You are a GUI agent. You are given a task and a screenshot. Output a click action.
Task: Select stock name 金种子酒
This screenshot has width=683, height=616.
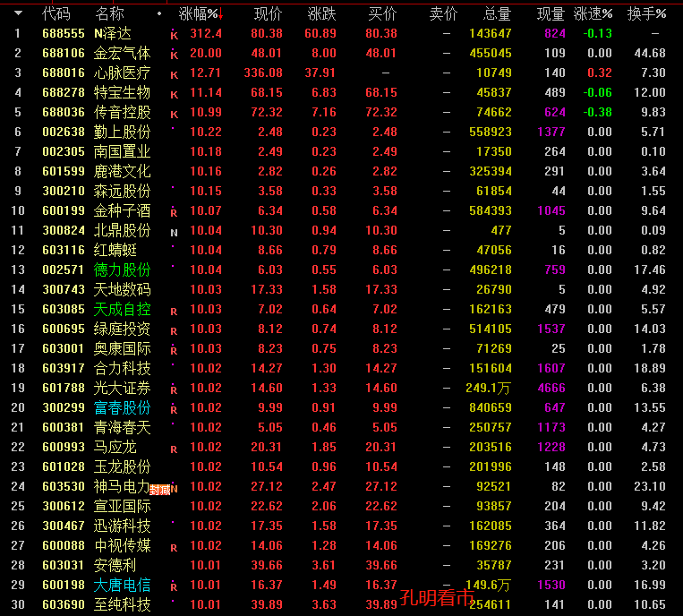point(122,210)
